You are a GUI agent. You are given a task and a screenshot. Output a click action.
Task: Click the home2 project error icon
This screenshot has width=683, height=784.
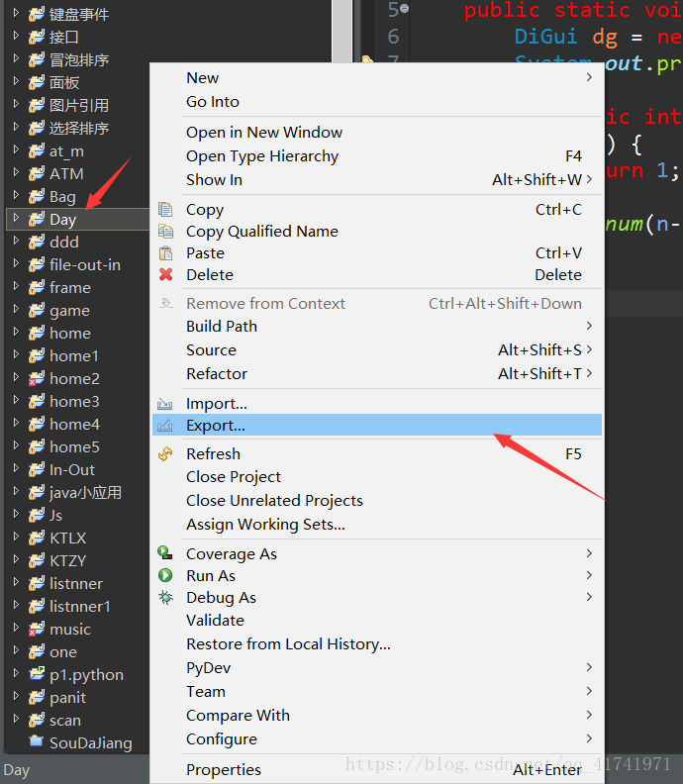pyautogui.click(x=37, y=378)
